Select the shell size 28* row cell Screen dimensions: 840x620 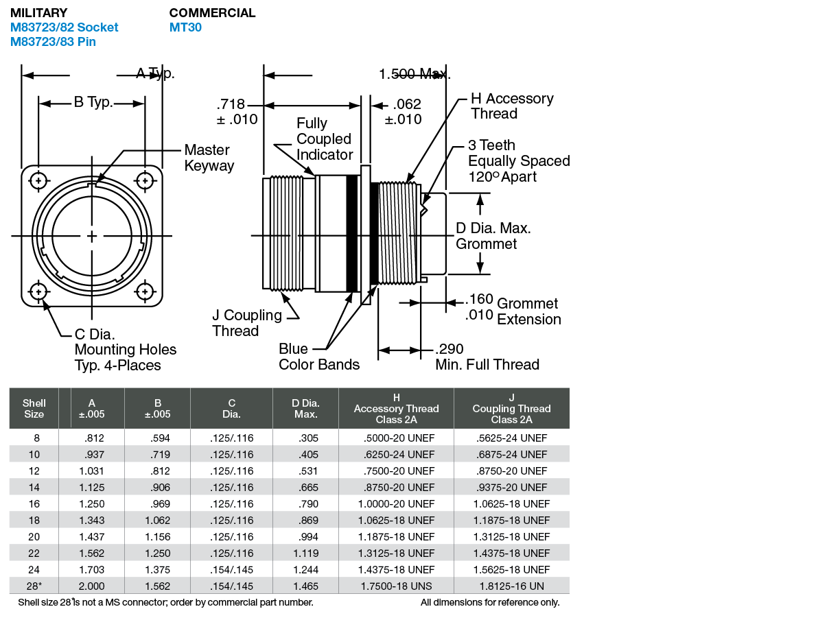tap(34, 586)
